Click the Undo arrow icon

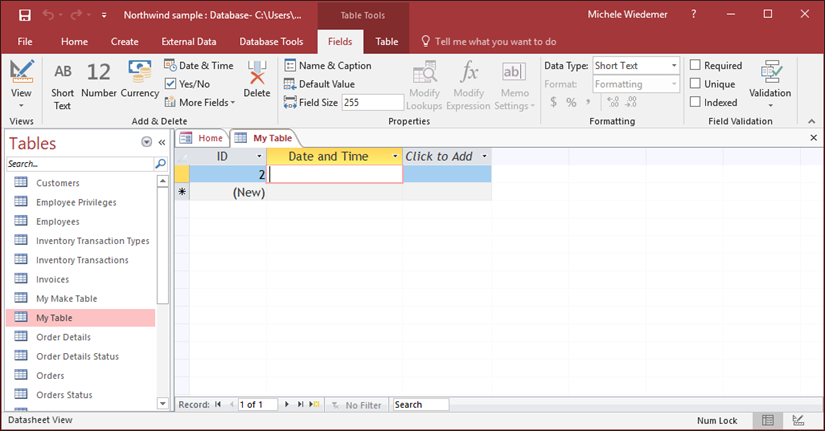[48, 15]
